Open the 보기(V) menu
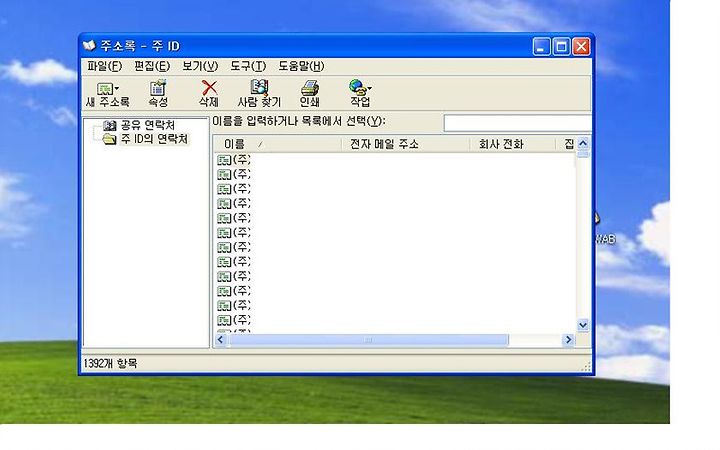720x450 pixels. click(200, 66)
